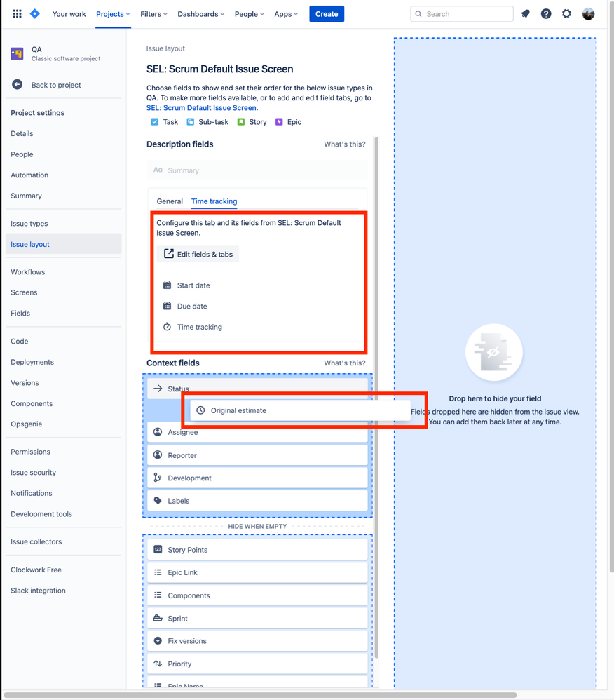Click the Summary description field
The image size is (614, 700).
click(x=257, y=170)
